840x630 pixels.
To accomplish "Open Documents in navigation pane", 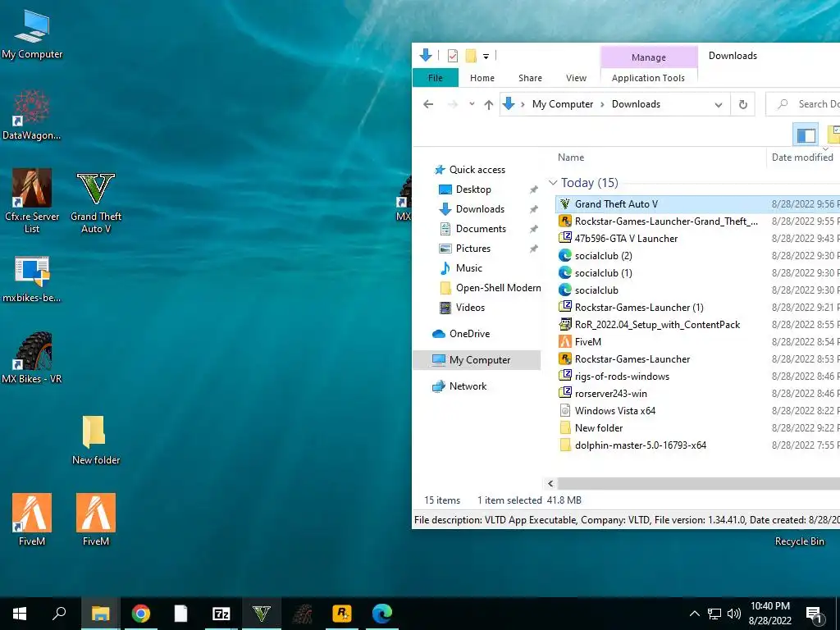I will pyautogui.click(x=481, y=229).
